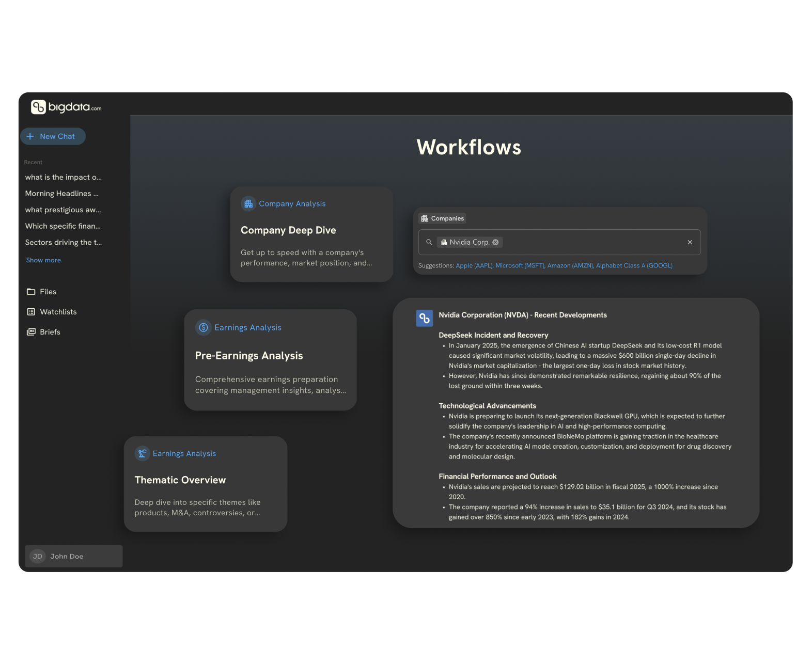Click the dollar-sign Earnings Analysis icon
The width and height of the screenshot is (812, 665).
tap(204, 327)
